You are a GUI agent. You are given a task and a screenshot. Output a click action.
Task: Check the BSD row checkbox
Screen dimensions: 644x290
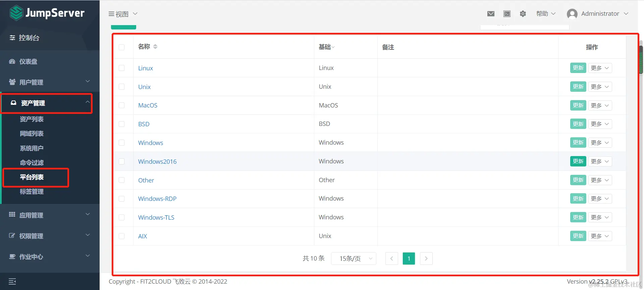pos(121,124)
